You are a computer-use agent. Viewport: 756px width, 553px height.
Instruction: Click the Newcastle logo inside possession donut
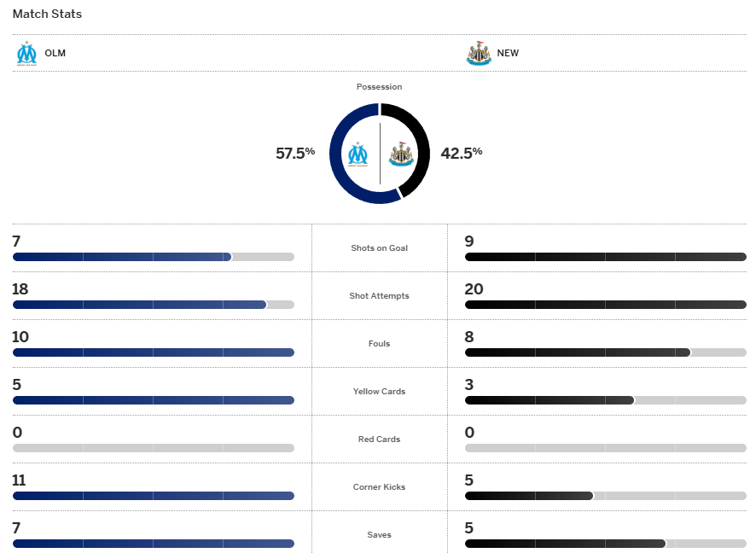(401, 154)
